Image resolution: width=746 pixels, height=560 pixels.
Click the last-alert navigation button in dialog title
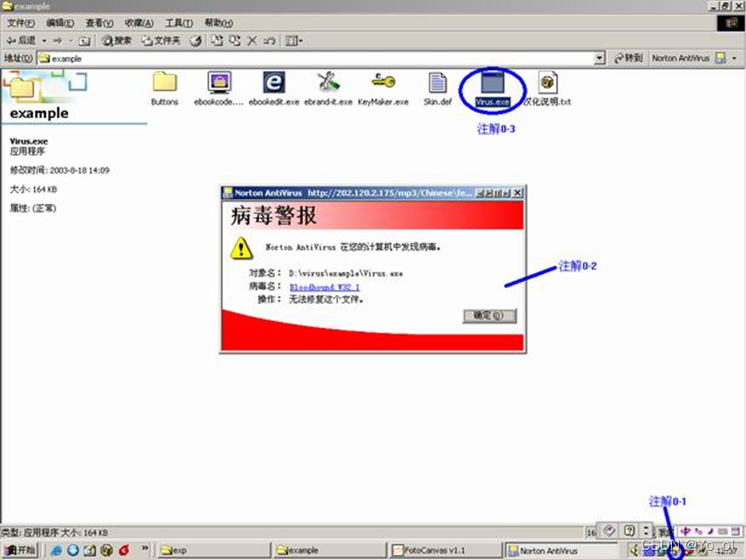[x=506, y=193]
